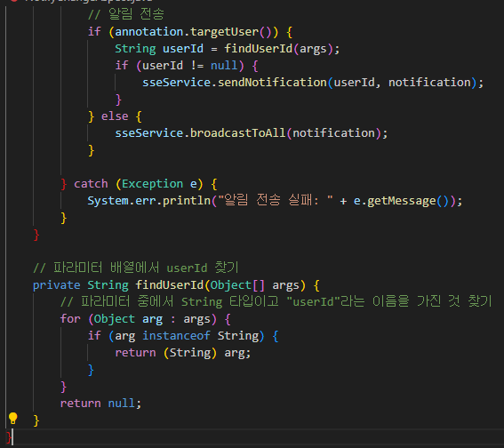Click 'sseService.sendNotification' method call
504x448 pixels.
tap(235, 83)
